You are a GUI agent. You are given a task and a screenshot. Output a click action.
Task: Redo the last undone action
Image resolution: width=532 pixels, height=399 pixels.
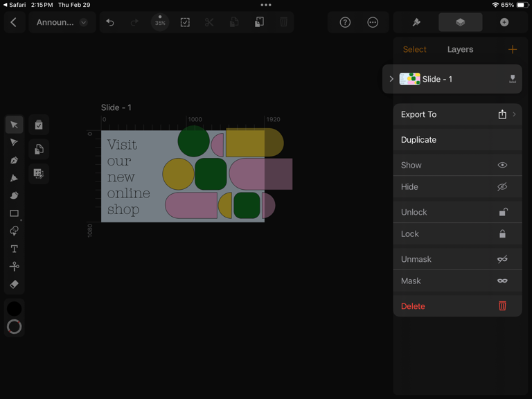(x=134, y=22)
